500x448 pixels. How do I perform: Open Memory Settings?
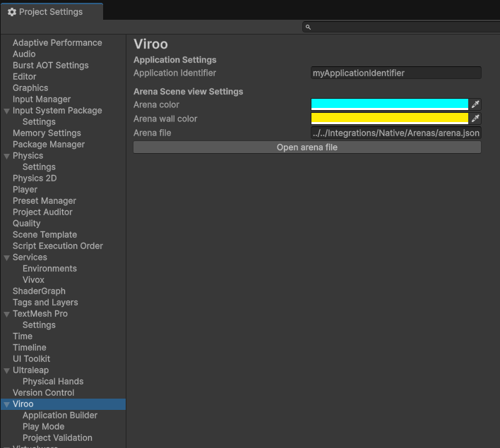pyautogui.click(x=47, y=133)
